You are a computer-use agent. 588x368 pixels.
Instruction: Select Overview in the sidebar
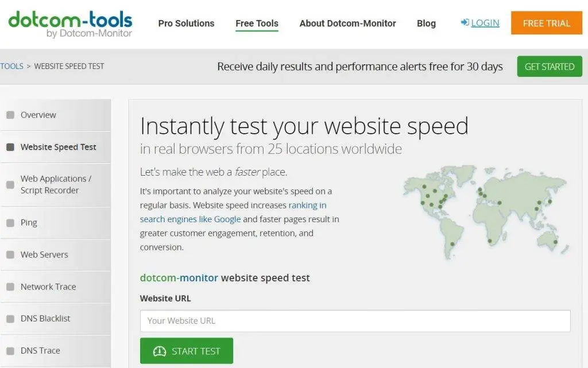(56, 115)
